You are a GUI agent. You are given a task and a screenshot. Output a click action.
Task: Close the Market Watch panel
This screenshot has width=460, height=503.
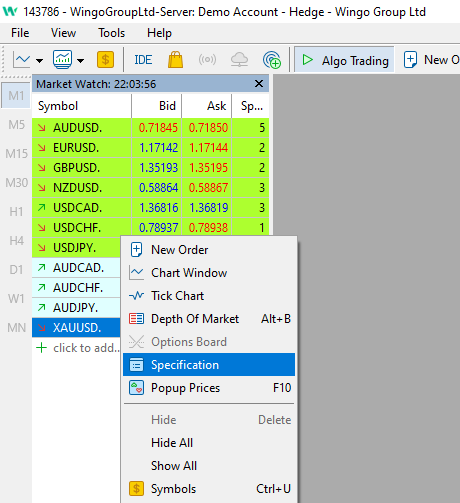259,84
